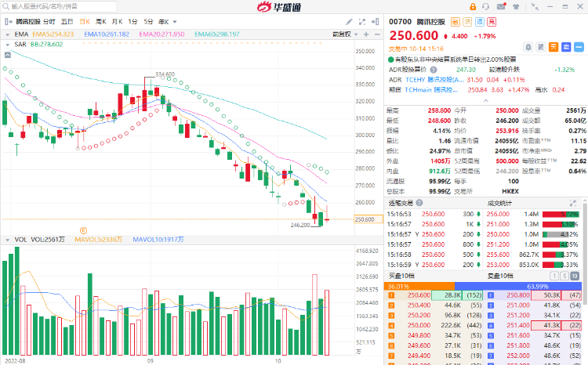Select the pencil drawing tool icon

pyautogui.click(x=349, y=22)
